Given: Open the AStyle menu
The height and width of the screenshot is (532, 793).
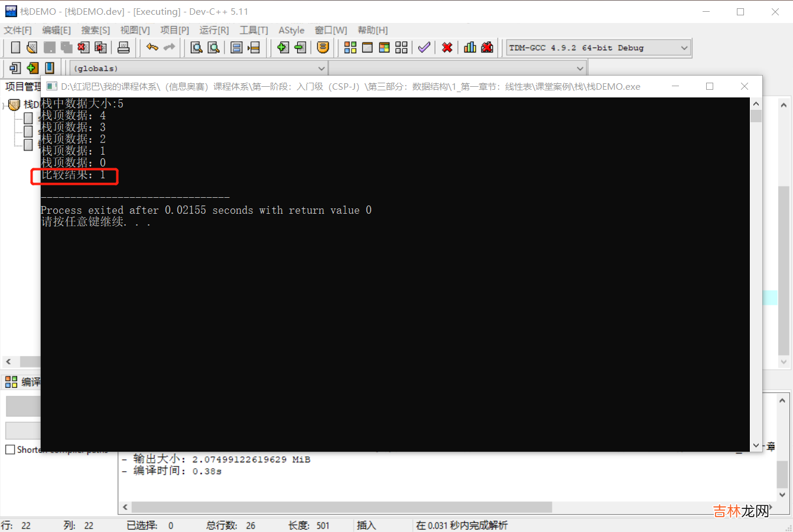Looking at the screenshot, I should tap(291, 30).
